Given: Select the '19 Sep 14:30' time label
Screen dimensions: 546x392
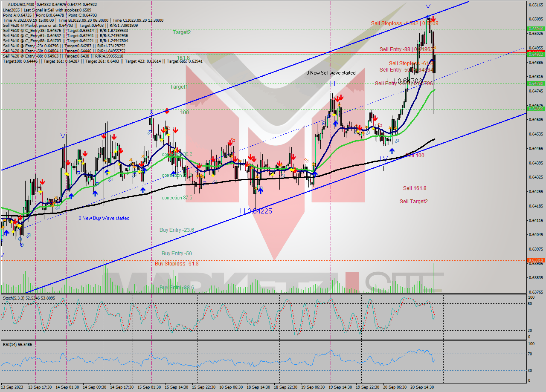Looking at the screenshot, I should pyautogui.click(x=340, y=387).
